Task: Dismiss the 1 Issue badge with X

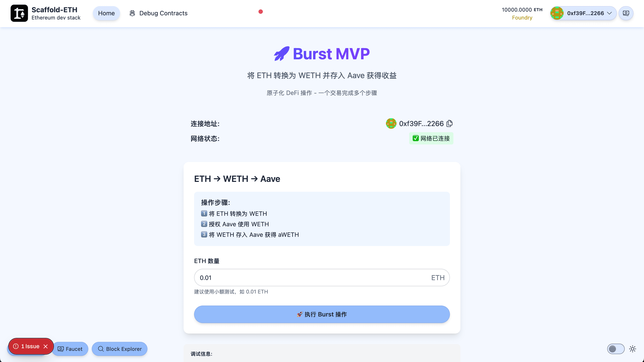Action: (46, 346)
